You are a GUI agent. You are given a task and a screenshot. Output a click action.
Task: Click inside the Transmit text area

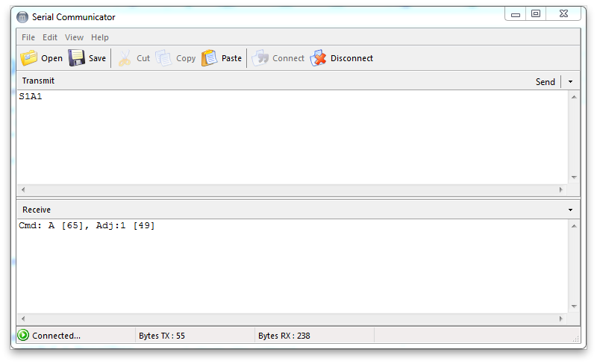(291, 138)
